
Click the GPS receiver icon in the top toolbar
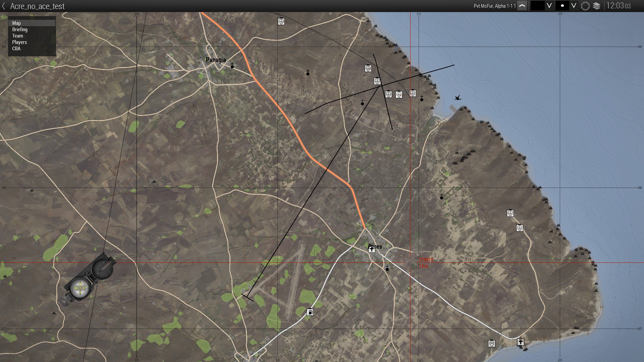point(585,6)
